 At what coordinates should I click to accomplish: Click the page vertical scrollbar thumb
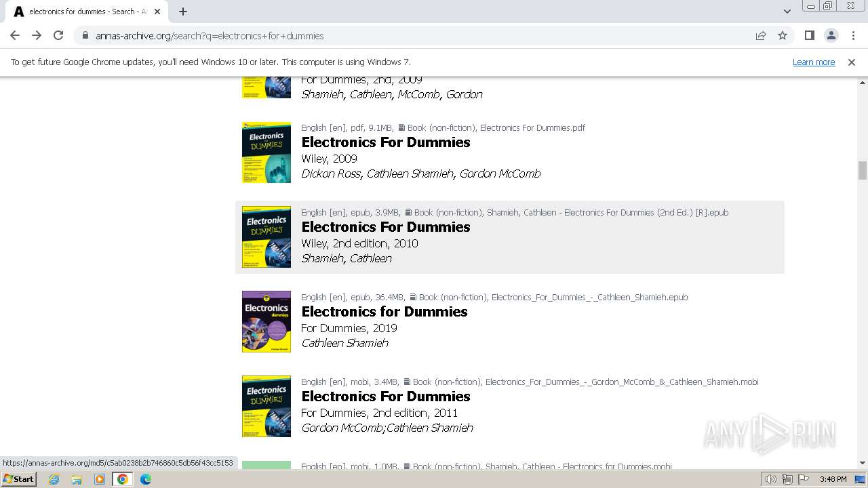tap(862, 170)
